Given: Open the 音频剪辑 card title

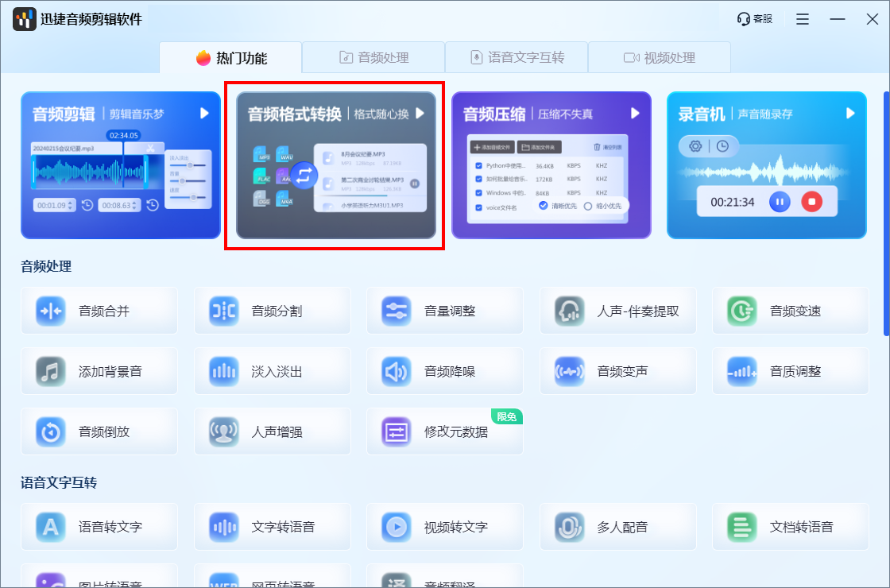Looking at the screenshot, I should (x=64, y=114).
